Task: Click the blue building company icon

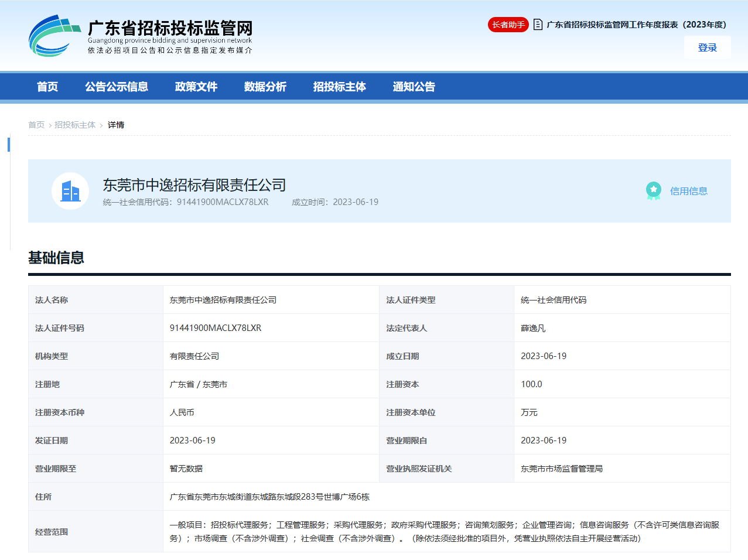Action: pyautogui.click(x=70, y=191)
